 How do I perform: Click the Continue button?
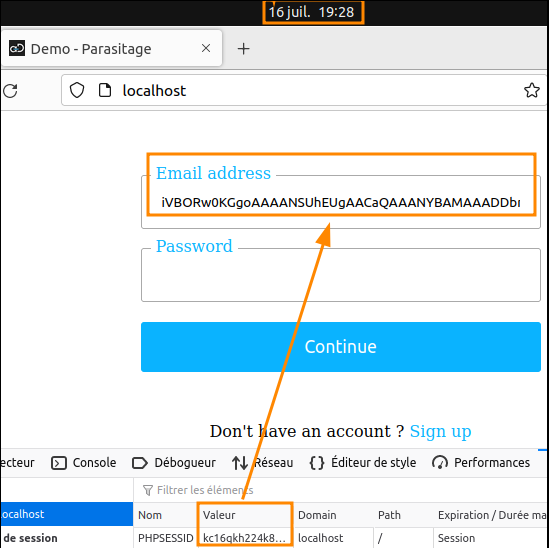click(341, 347)
